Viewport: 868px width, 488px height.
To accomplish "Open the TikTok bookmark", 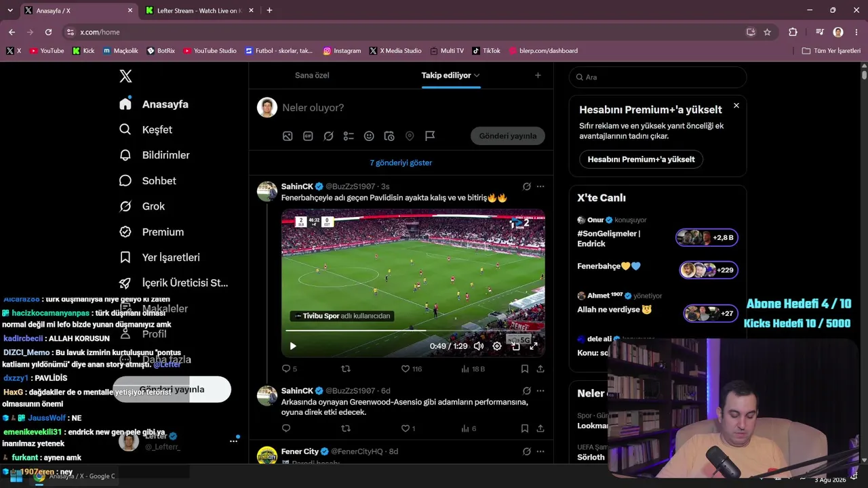I will click(x=486, y=51).
